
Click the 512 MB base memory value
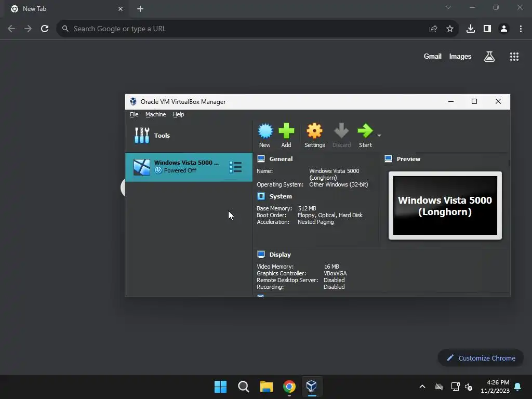[307, 208]
